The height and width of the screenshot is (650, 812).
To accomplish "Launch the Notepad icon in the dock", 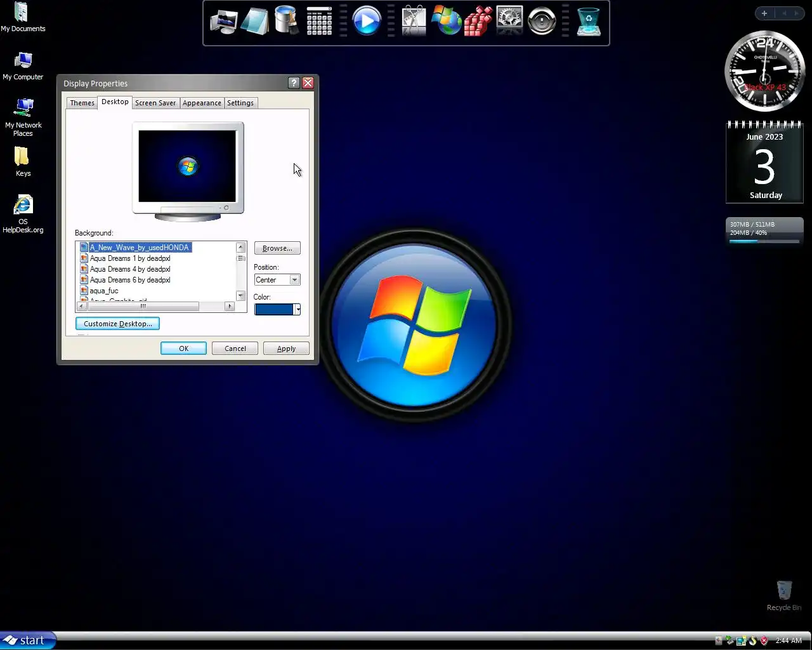I will 255,22.
